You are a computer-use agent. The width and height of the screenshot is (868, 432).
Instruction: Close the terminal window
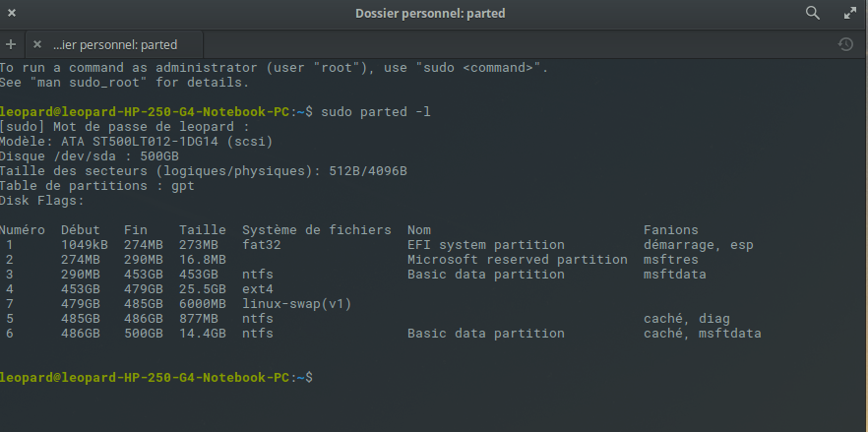point(13,13)
